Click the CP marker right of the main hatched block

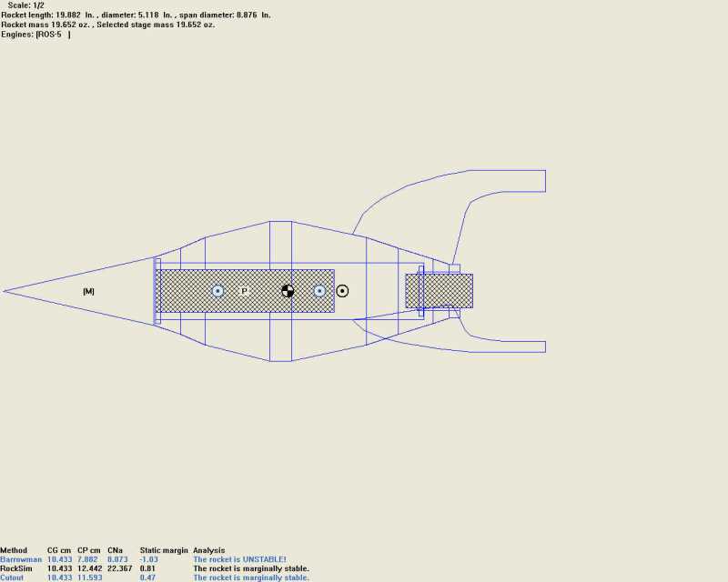(x=342, y=291)
